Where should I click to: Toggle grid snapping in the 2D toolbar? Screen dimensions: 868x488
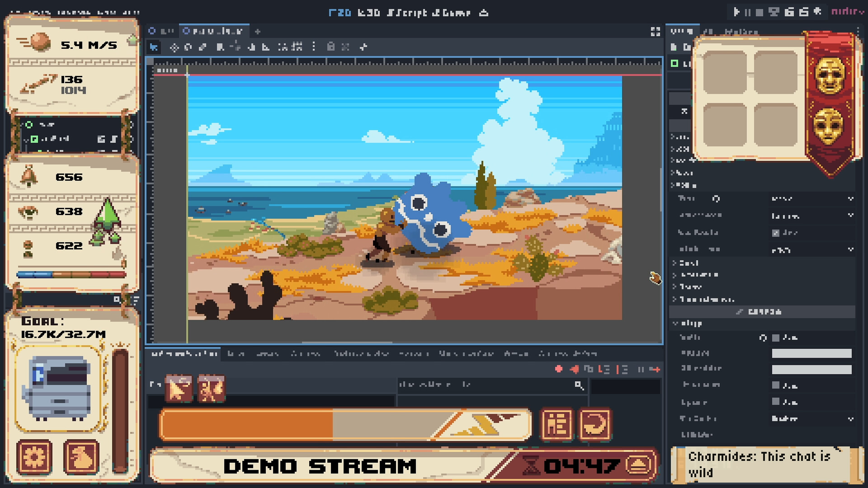tap(297, 47)
